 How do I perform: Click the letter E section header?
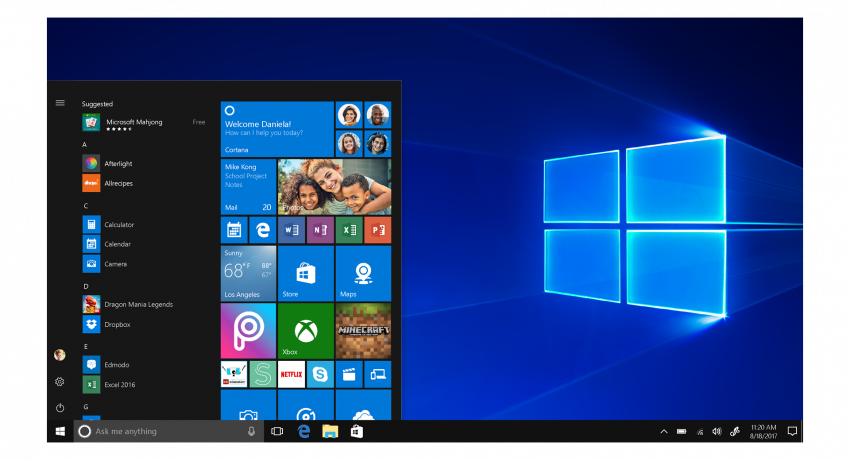tap(86, 346)
